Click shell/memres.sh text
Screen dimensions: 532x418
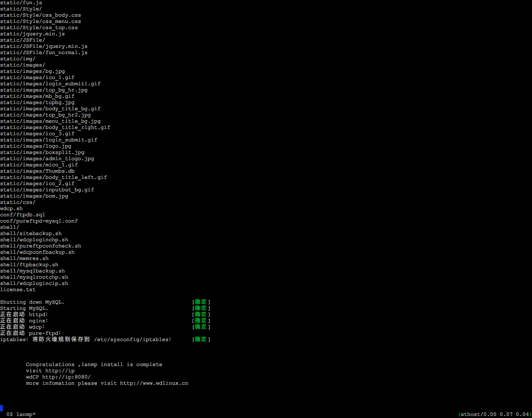[24, 258]
